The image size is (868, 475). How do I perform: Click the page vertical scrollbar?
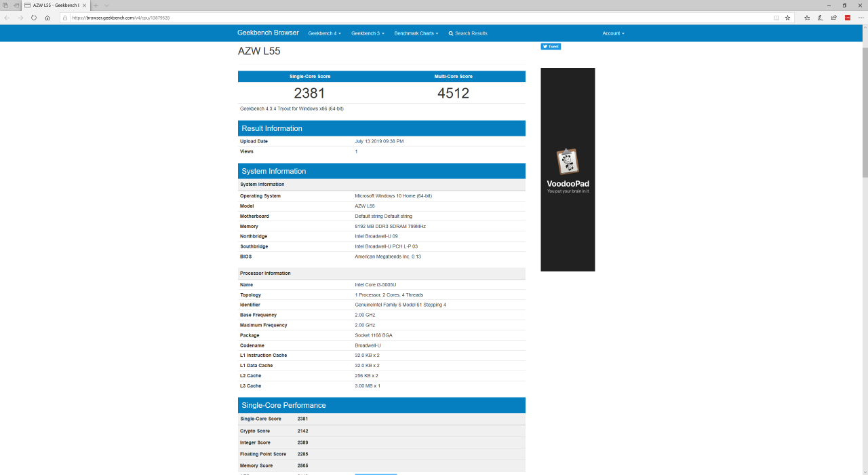click(x=865, y=112)
